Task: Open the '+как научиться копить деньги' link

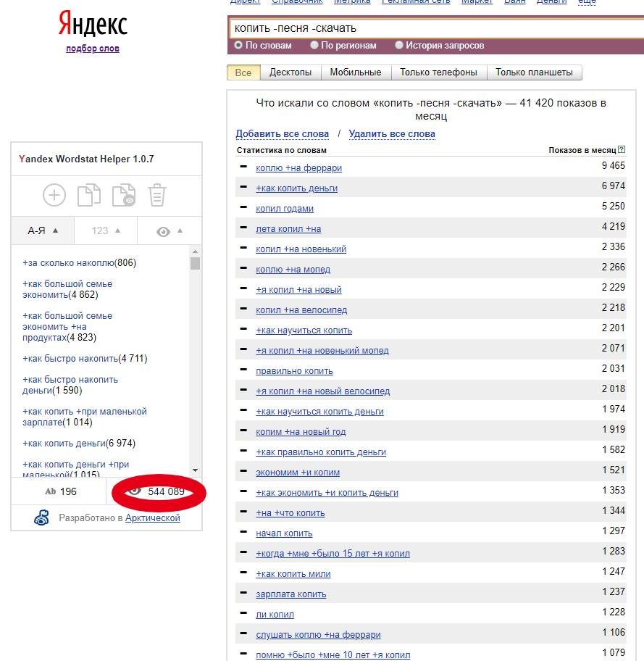Action: [x=320, y=412]
